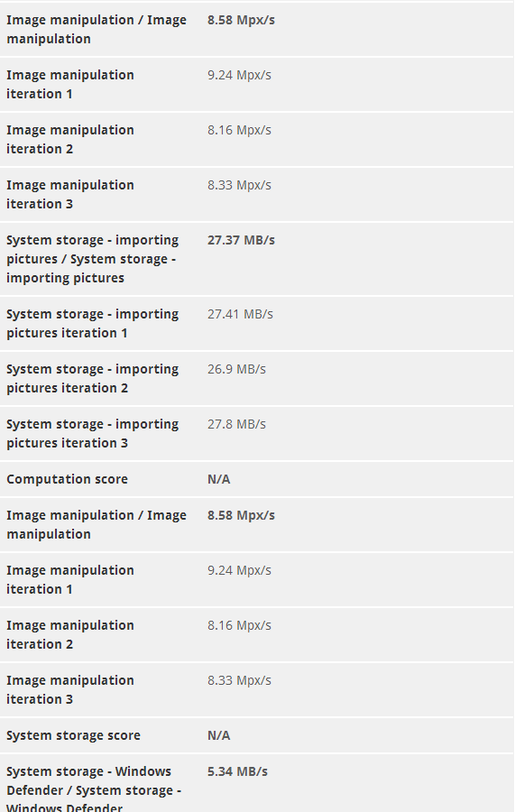This screenshot has height=812, width=515.
Task: Click the 9.24 Mpx/s value near the top
Action: point(239,75)
